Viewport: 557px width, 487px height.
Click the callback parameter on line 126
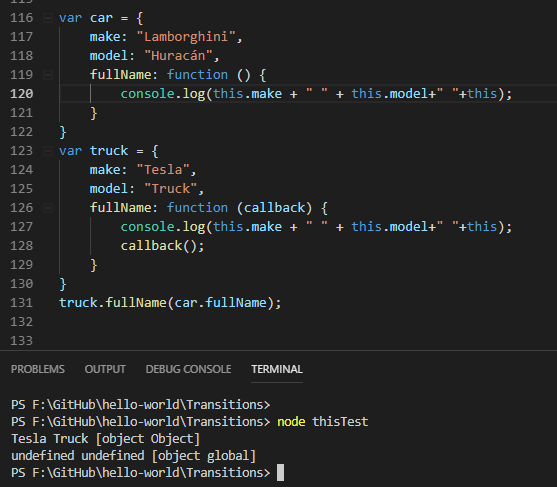(x=275, y=208)
